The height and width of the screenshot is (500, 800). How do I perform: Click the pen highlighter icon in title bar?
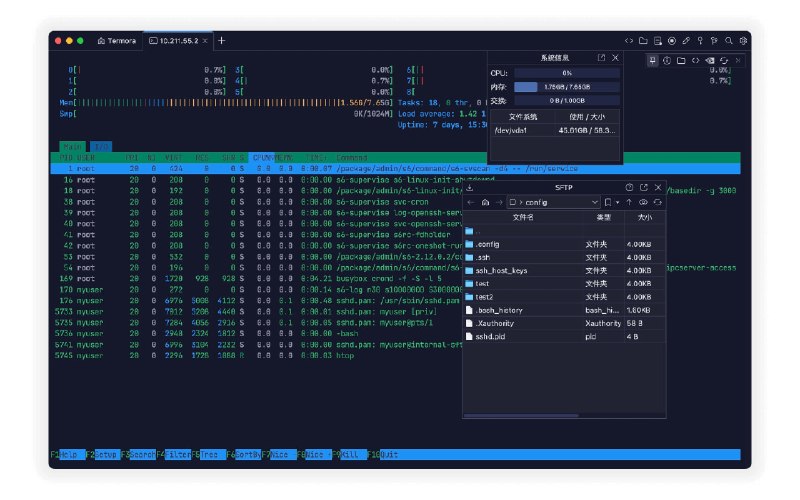tap(686, 41)
